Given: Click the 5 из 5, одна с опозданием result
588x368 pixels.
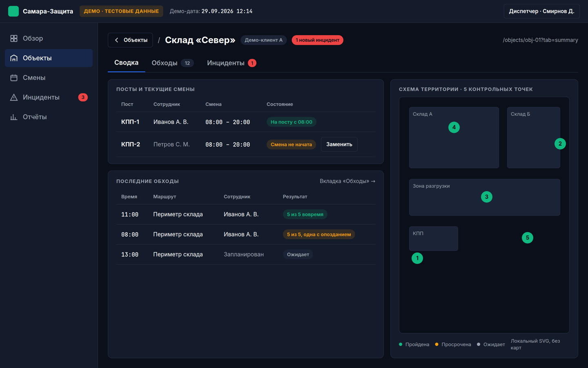Looking at the screenshot, I should click(319, 234).
